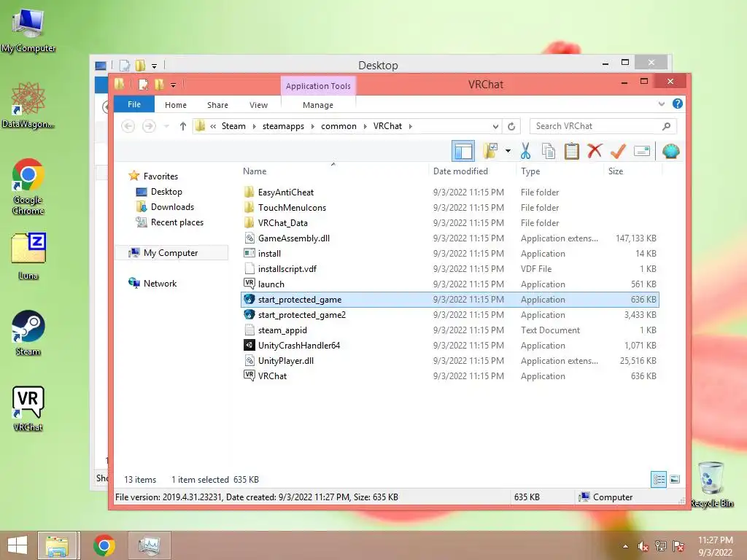Select the launch application file

point(450,284)
